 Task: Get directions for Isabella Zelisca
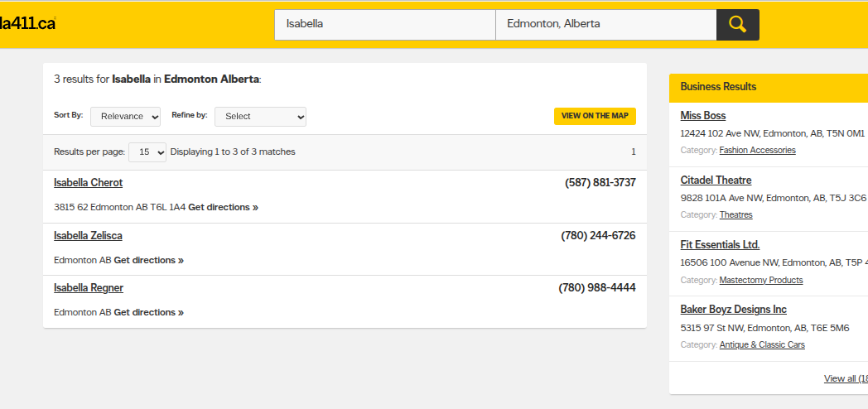point(149,260)
